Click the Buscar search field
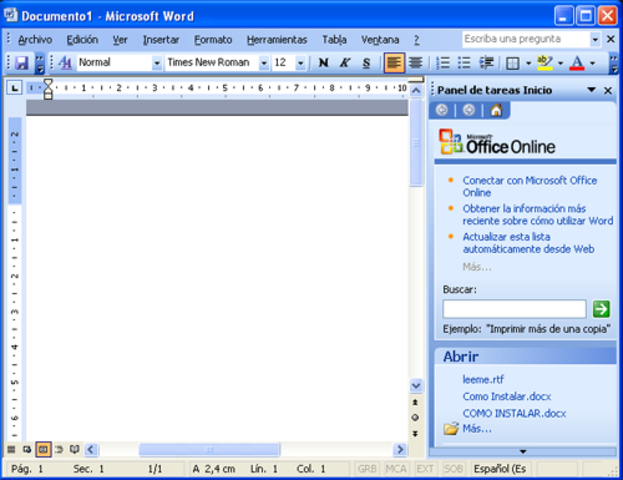The image size is (623, 480). [515, 309]
